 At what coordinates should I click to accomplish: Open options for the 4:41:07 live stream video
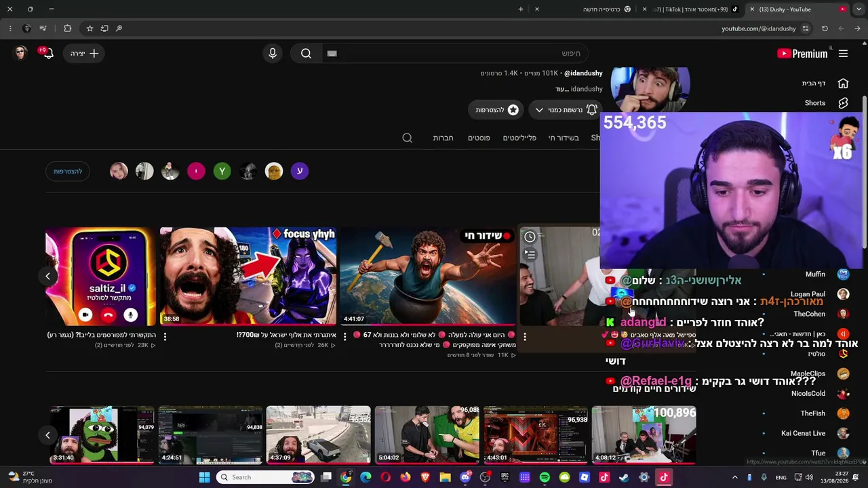tap(524, 336)
